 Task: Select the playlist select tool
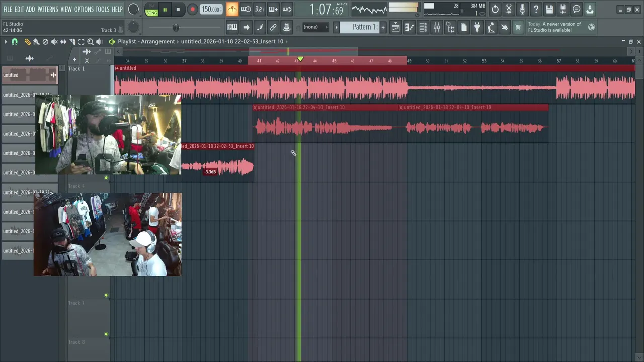(x=82, y=42)
